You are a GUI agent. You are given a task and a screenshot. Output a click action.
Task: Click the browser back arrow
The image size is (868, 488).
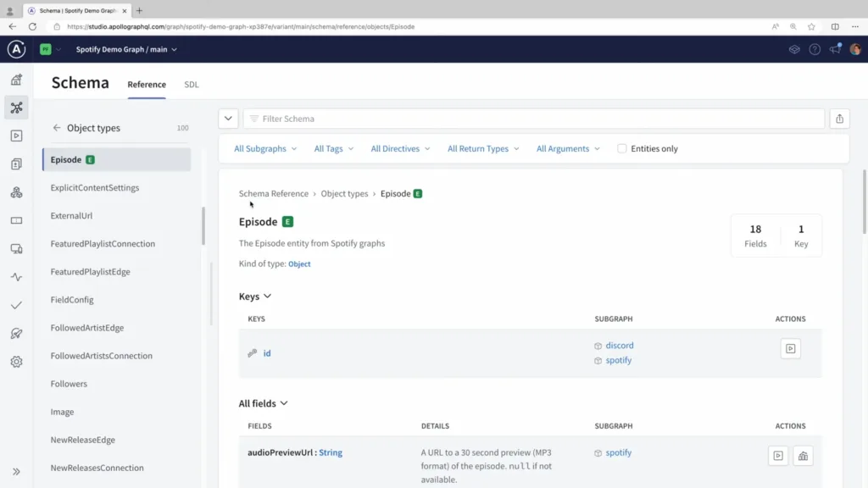click(12, 26)
